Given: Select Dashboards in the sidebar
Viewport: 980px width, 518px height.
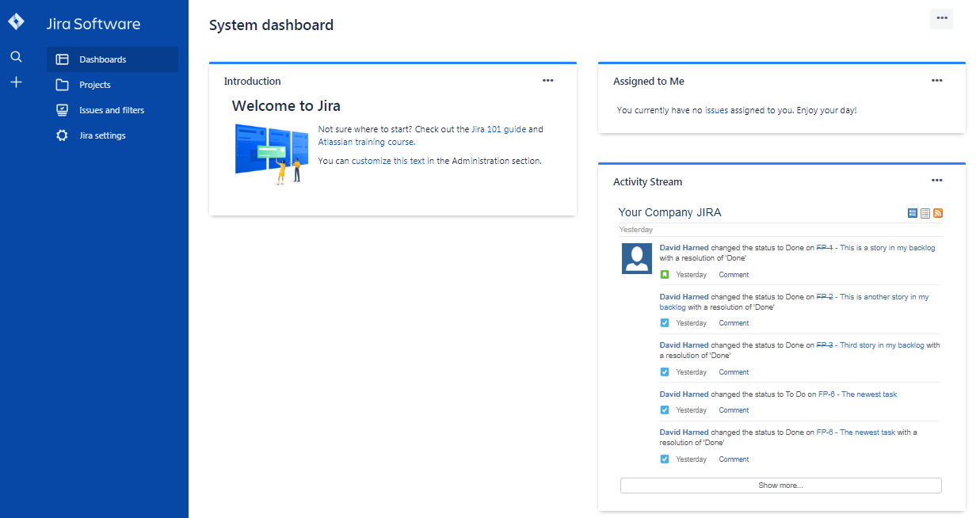Looking at the screenshot, I should tap(102, 59).
